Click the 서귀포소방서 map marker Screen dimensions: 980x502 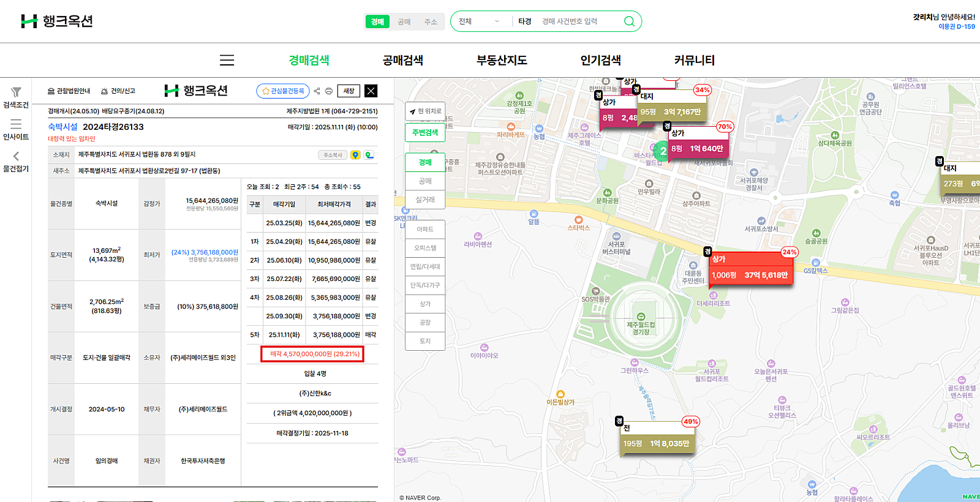[x=761, y=221]
